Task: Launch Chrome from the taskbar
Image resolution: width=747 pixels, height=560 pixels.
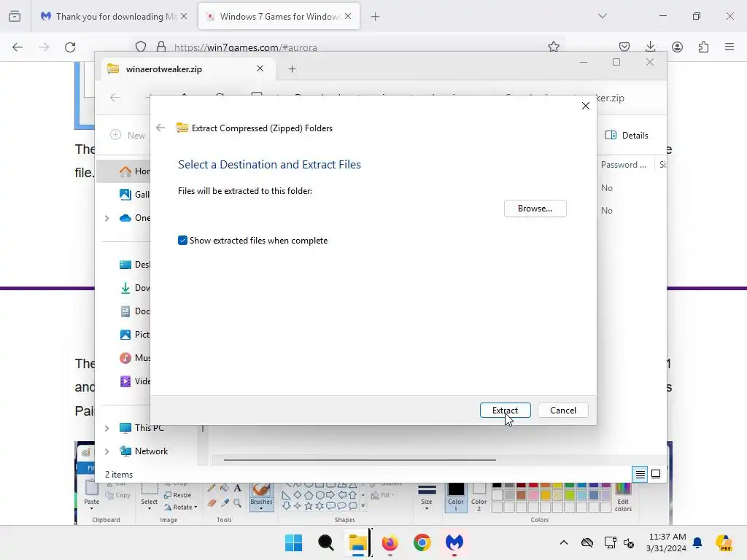Action: 422,542
